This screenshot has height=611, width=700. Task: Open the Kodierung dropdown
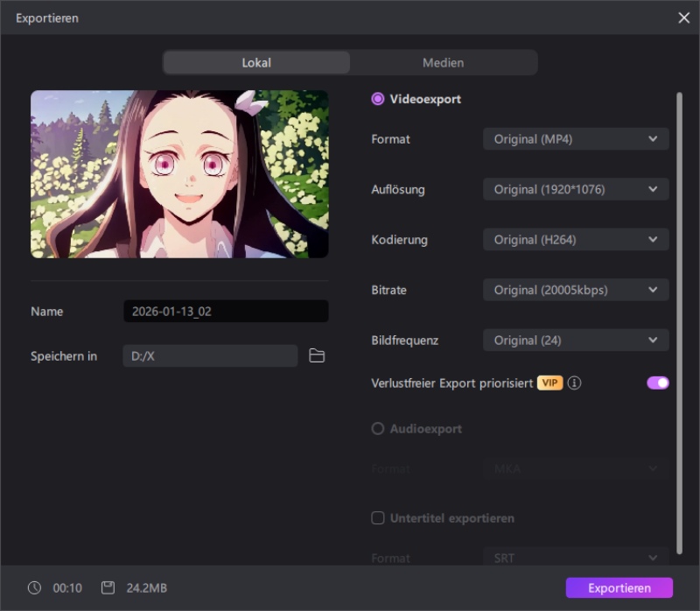575,239
